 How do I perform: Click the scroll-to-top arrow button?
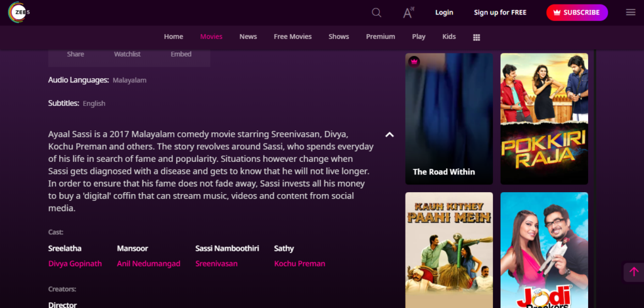click(x=634, y=272)
